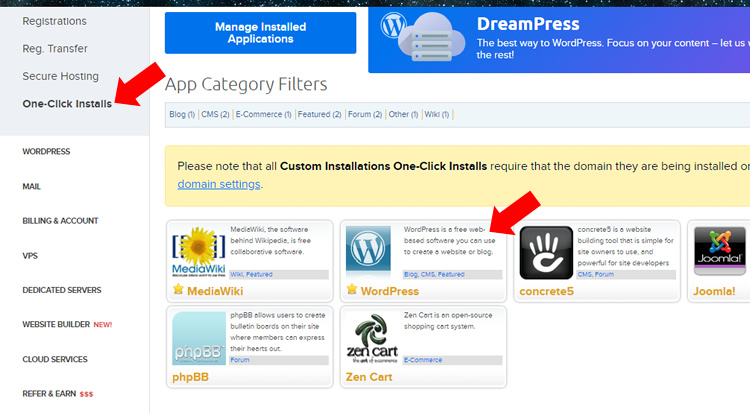Click the concrete5 hand logo
This screenshot has width=750, height=413.
546,253
